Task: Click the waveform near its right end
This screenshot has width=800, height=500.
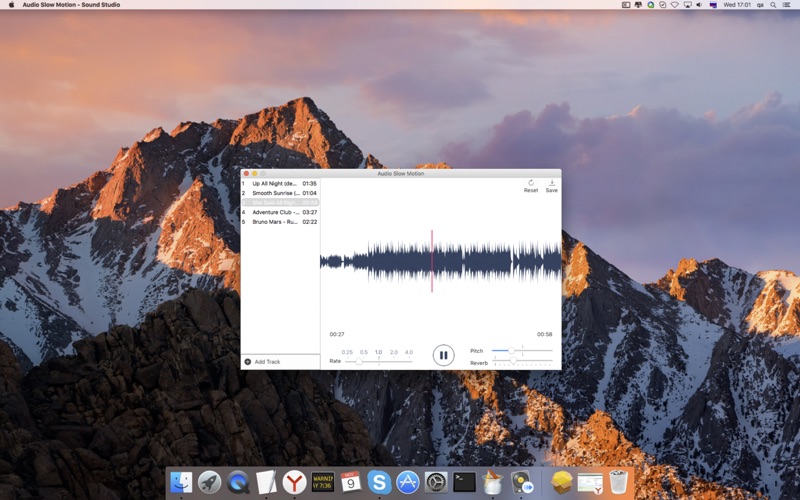Action: 554,261
